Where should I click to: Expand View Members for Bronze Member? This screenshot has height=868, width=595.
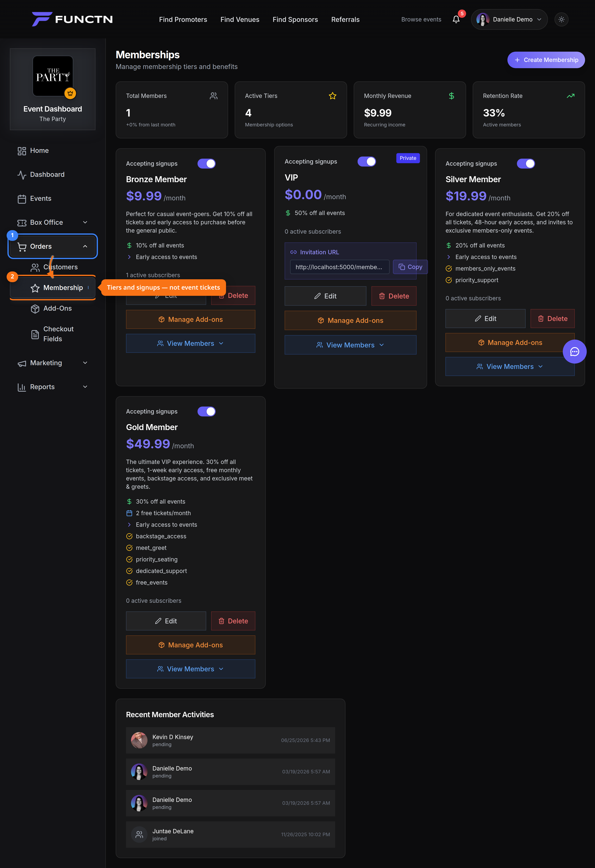click(190, 343)
